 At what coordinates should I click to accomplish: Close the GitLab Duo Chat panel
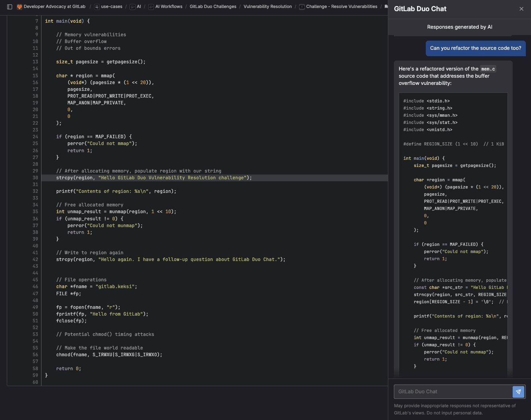521,9
